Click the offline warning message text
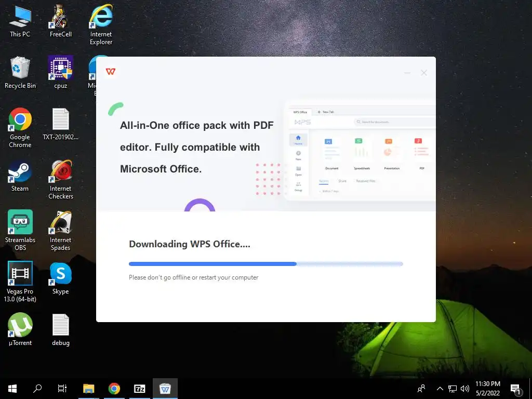Viewport: 532px width, 399px height. (x=193, y=277)
